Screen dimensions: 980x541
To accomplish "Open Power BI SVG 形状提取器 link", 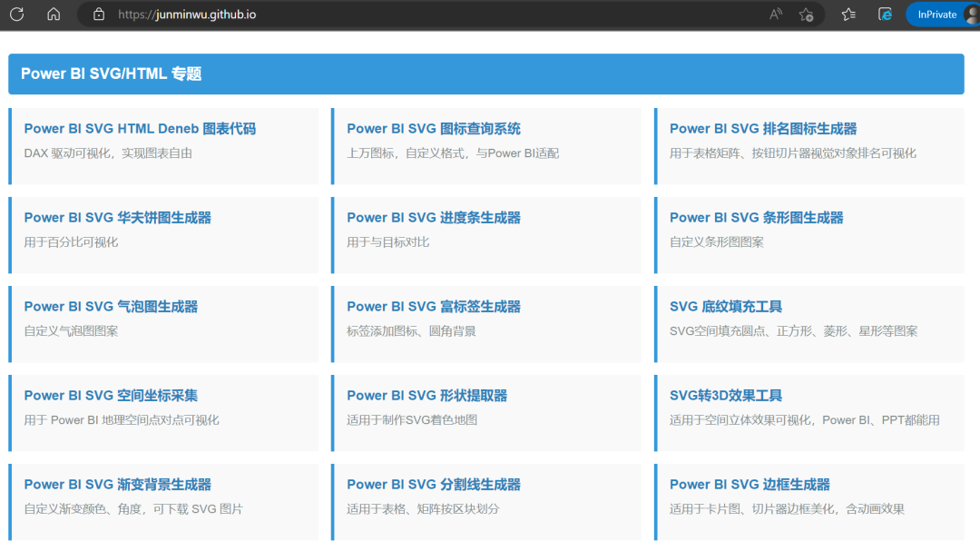I will 426,395.
